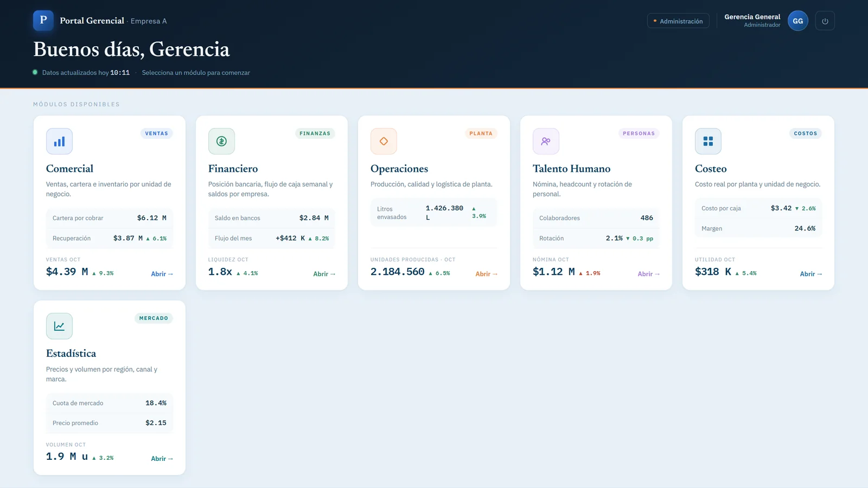Open the Operaciones module via Abrir
The height and width of the screenshot is (488, 868).
pyautogui.click(x=486, y=274)
